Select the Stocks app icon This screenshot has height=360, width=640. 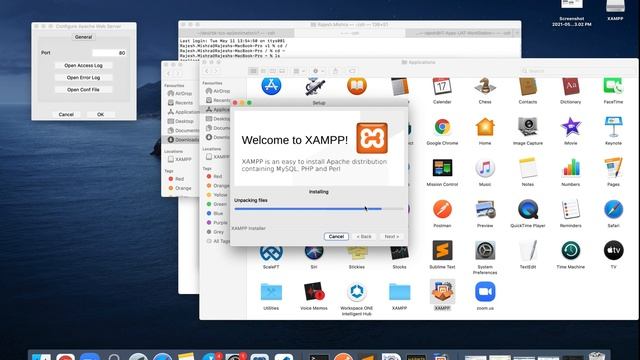[399, 254]
